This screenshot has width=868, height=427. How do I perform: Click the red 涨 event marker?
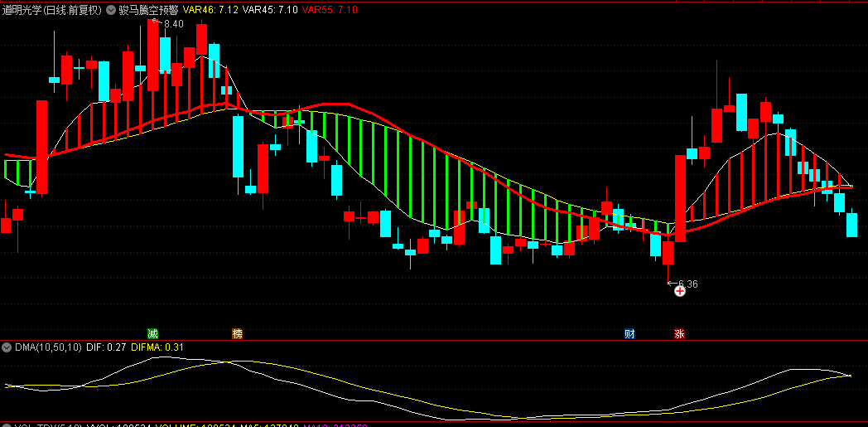pos(679,334)
